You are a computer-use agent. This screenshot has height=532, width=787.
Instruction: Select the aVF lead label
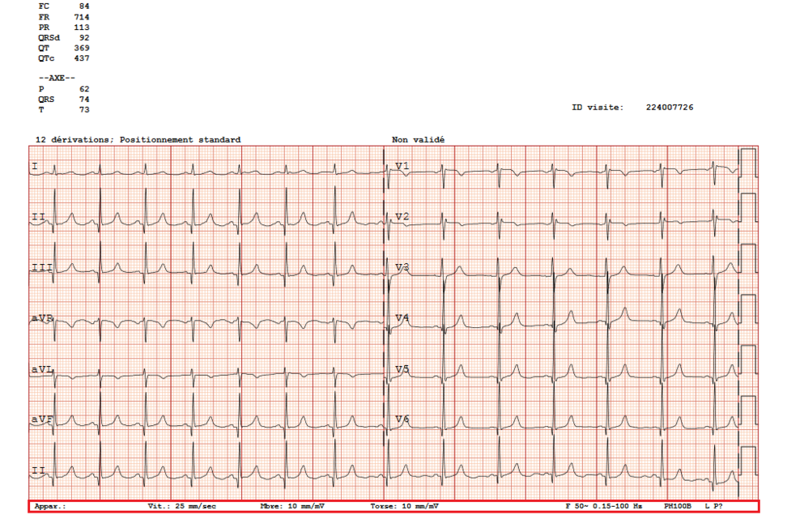(x=41, y=418)
